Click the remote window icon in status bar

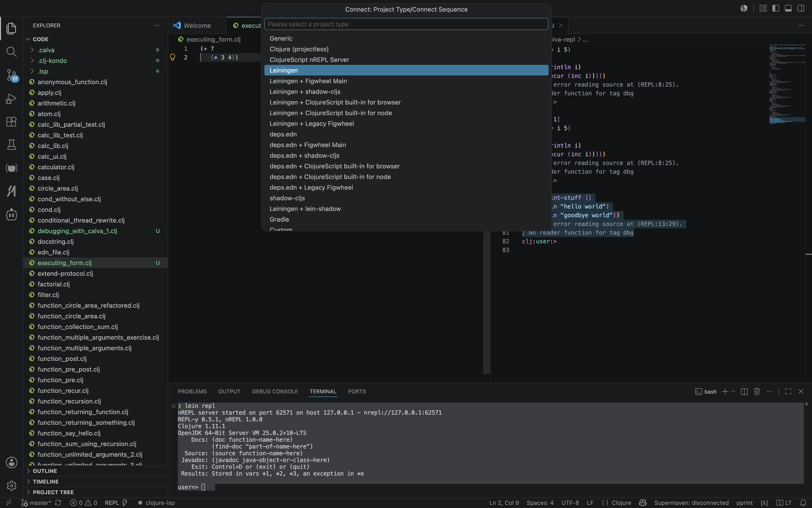9,503
